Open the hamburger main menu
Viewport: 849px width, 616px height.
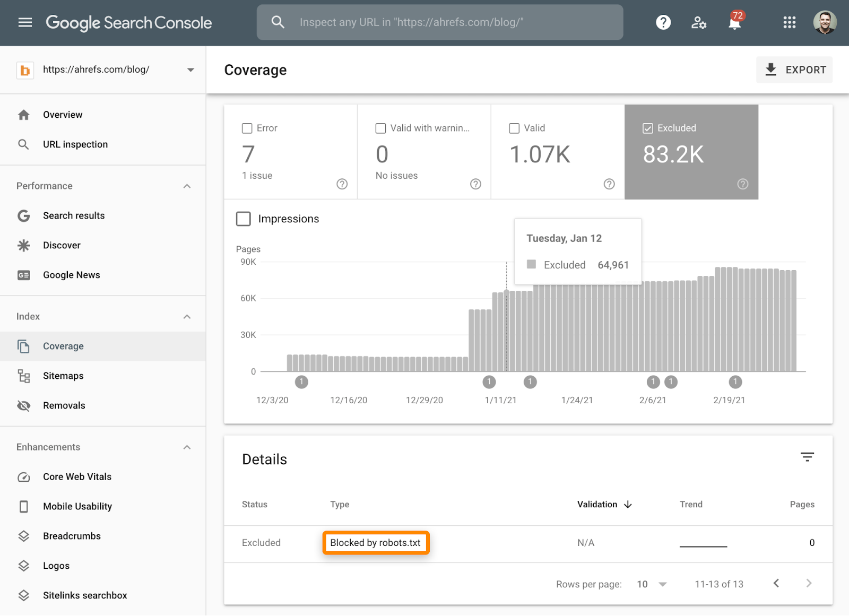[x=25, y=22]
